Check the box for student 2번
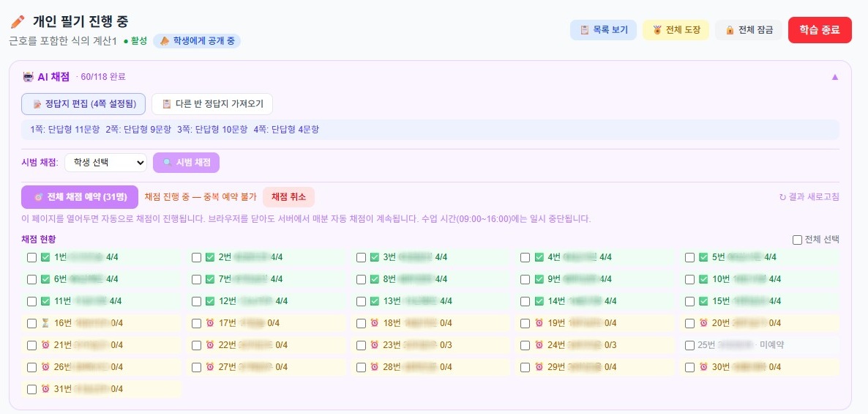This screenshot has width=868, height=414. point(197,257)
